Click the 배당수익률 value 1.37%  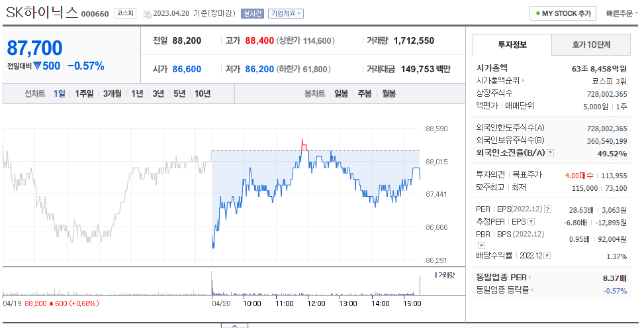616,256
